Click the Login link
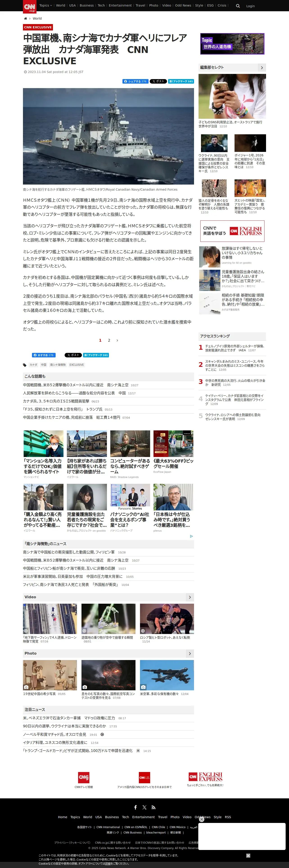289x868 pixels. [250, 6]
